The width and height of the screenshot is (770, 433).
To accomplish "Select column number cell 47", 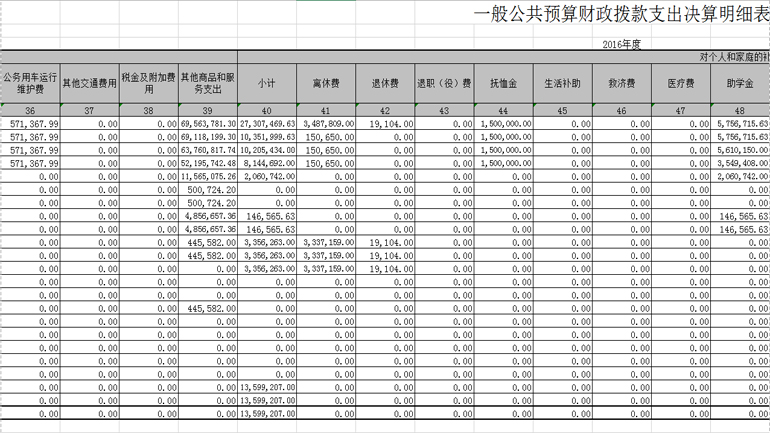I will tap(681, 110).
